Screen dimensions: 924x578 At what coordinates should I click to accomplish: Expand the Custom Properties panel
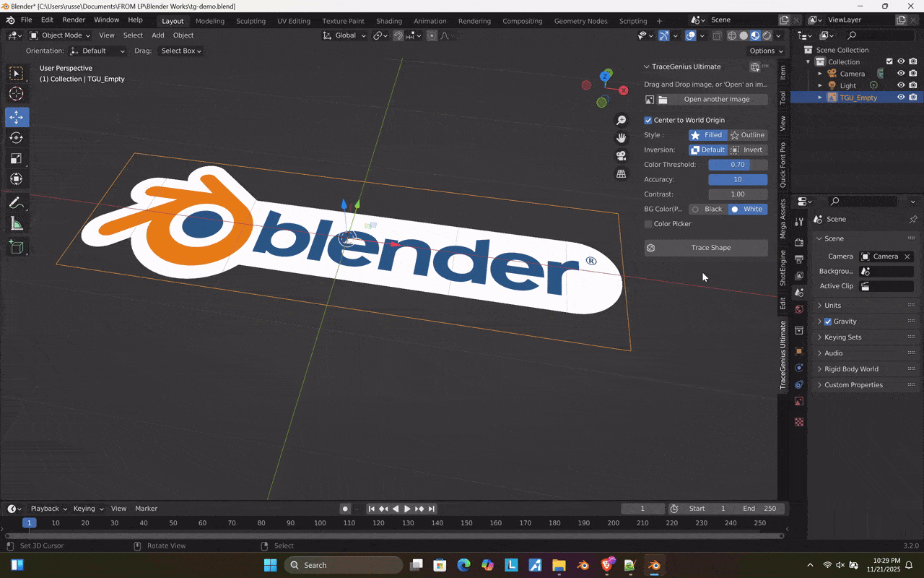click(866, 385)
